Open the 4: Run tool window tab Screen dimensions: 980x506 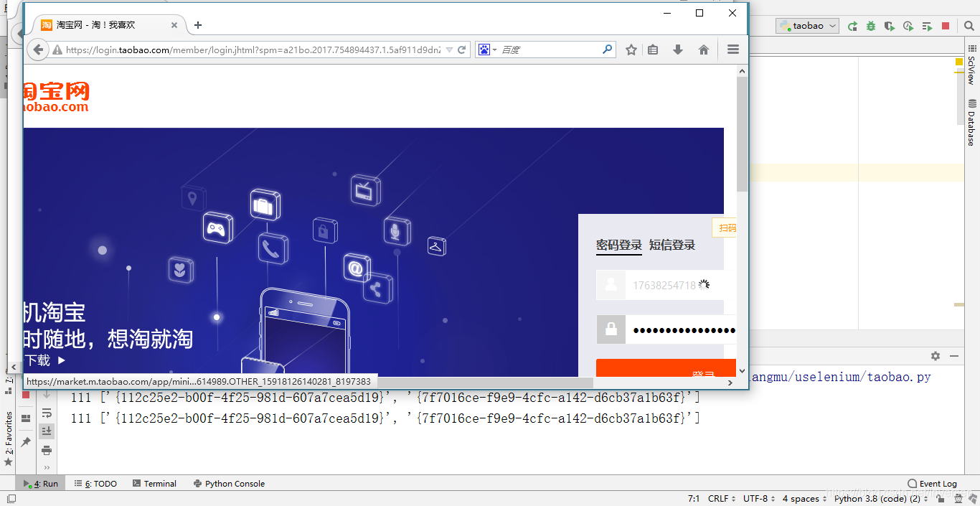[x=42, y=484]
